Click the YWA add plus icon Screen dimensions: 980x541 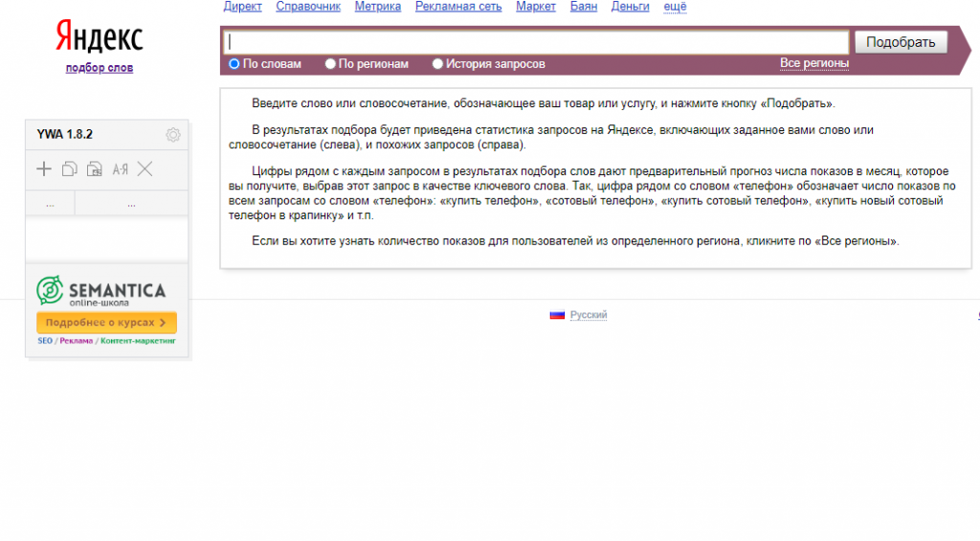44,169
